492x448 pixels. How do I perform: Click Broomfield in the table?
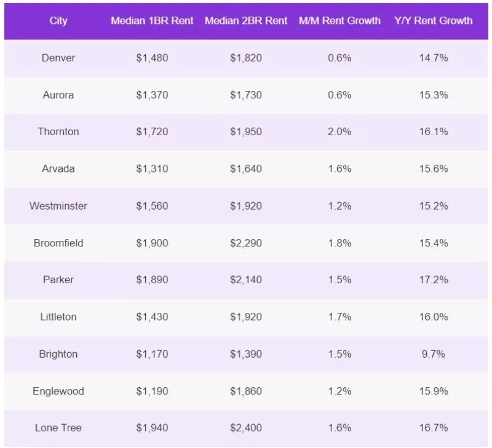pyautogui.click(x=58, y=243)
